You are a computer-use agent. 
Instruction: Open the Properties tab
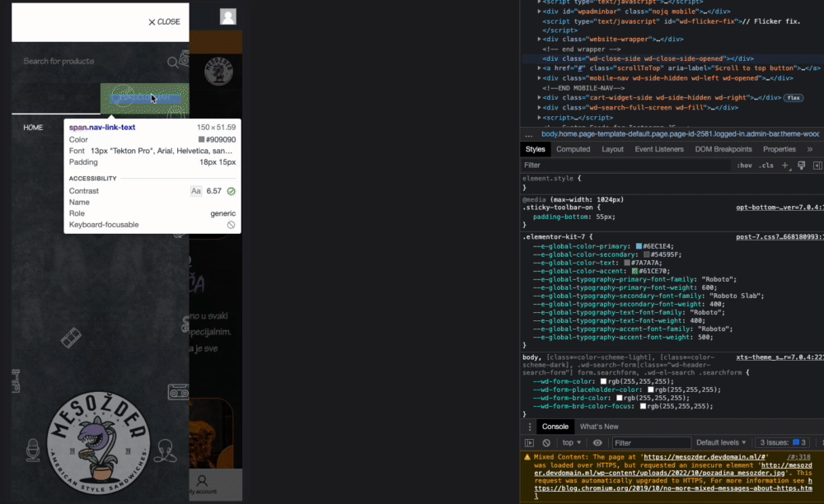click(x=779, y=150)
